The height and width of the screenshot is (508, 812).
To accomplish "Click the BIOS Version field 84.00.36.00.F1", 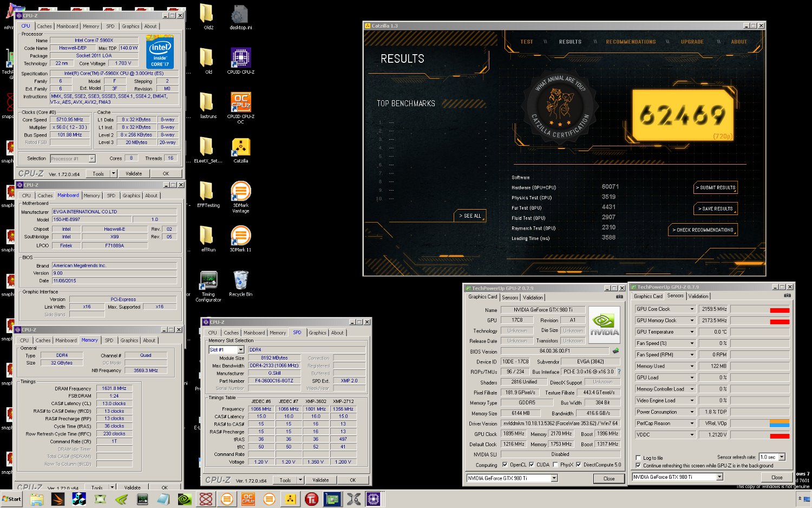I will coord(554,351).
